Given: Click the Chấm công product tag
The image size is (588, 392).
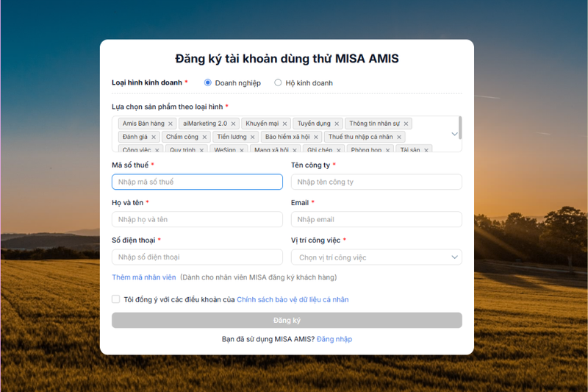Looking at the screenshot, I should (x=186, y=137).
